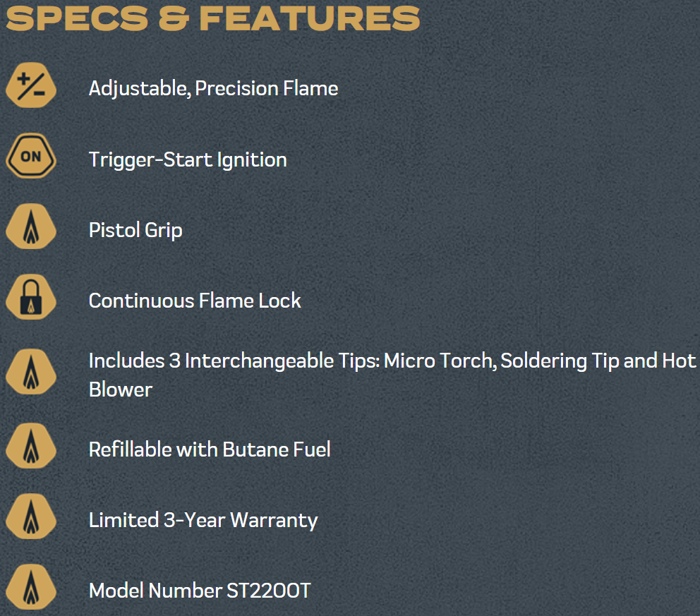
Task: Click the Pistol Grip label
Action: tap(135, 230)
